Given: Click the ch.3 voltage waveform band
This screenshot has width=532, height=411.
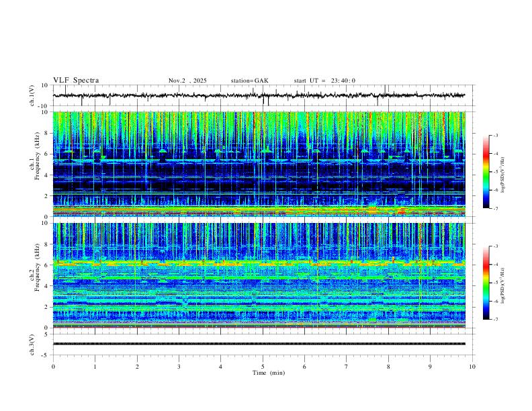Looking at the screenshot, I should pos(259,344).
